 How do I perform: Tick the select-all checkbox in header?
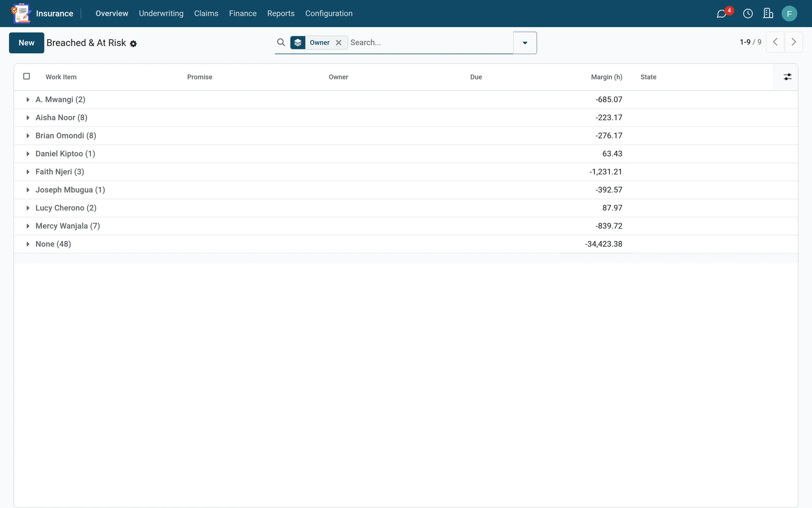pyautogui.click(x=27, y=76)
